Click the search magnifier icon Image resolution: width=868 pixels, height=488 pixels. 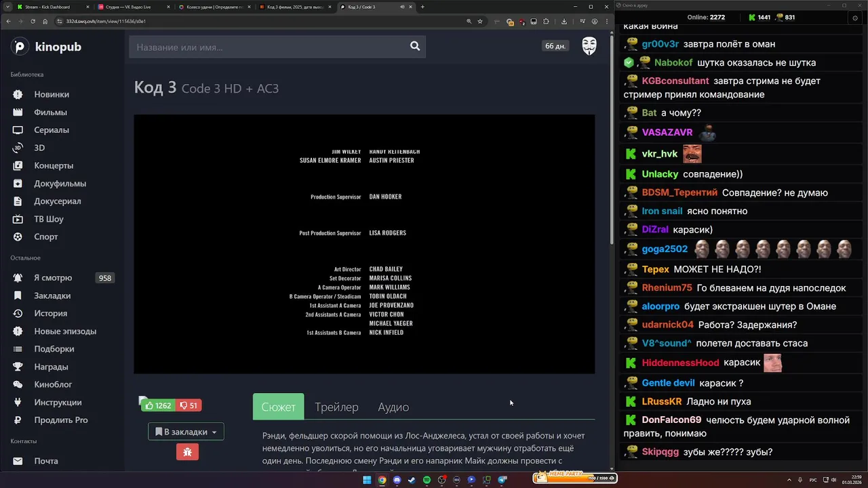coord(415,46)
